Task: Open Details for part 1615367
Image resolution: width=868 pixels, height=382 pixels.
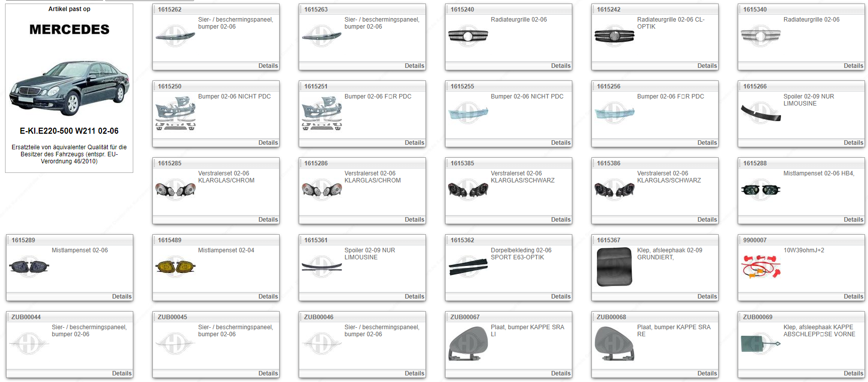Action: (x=707, y=297)
